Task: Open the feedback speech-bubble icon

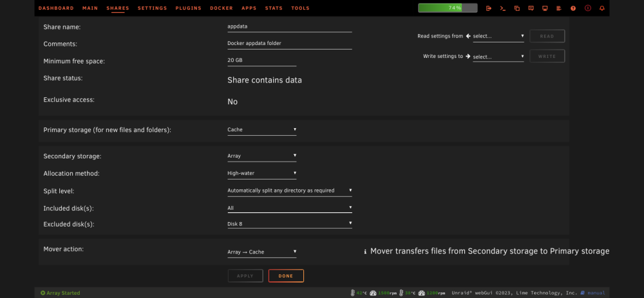Action: click(531, 8)
